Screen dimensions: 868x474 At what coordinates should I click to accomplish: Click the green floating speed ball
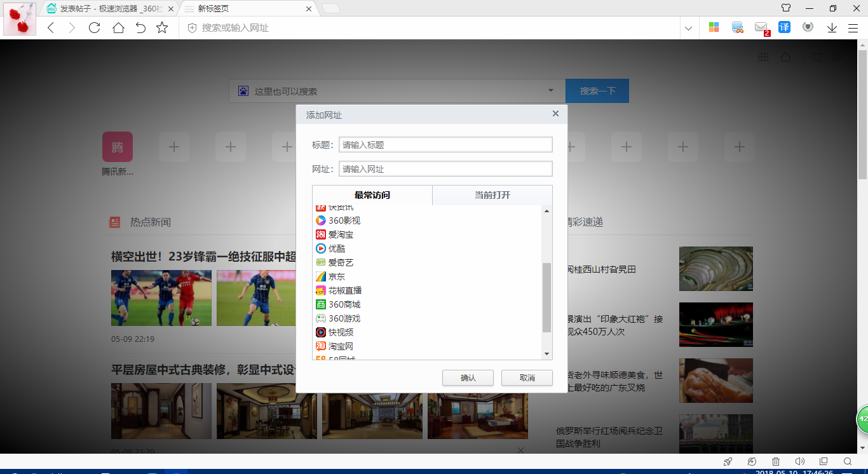pyautogui.click(x=862, y=420)
